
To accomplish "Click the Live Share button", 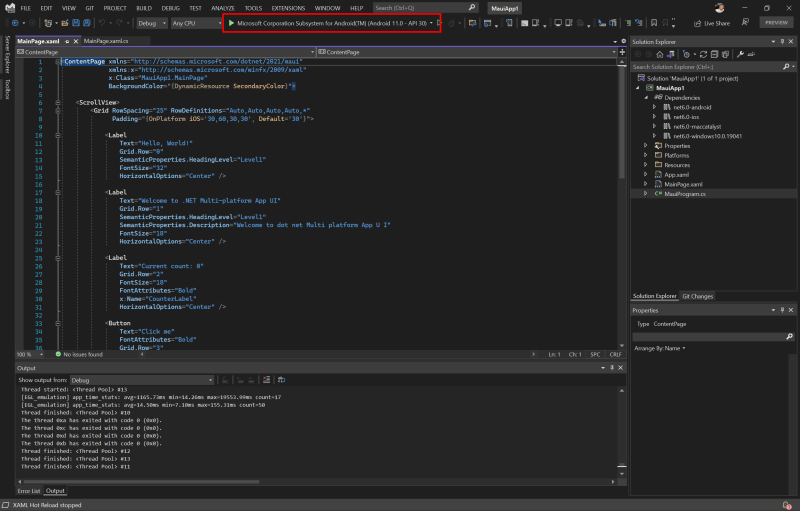I will (x=712, y=23).
